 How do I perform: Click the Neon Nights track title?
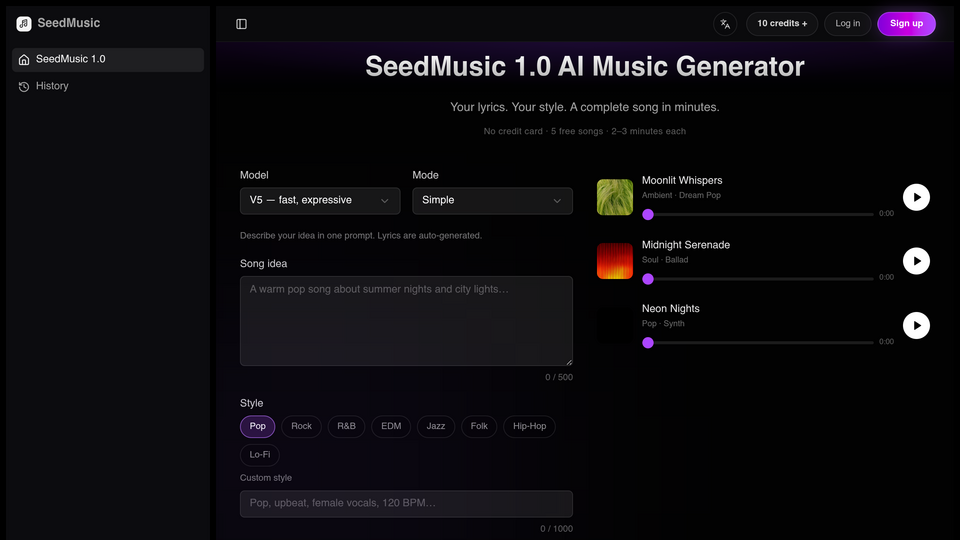pyautogui.click(x=670, y=309)
